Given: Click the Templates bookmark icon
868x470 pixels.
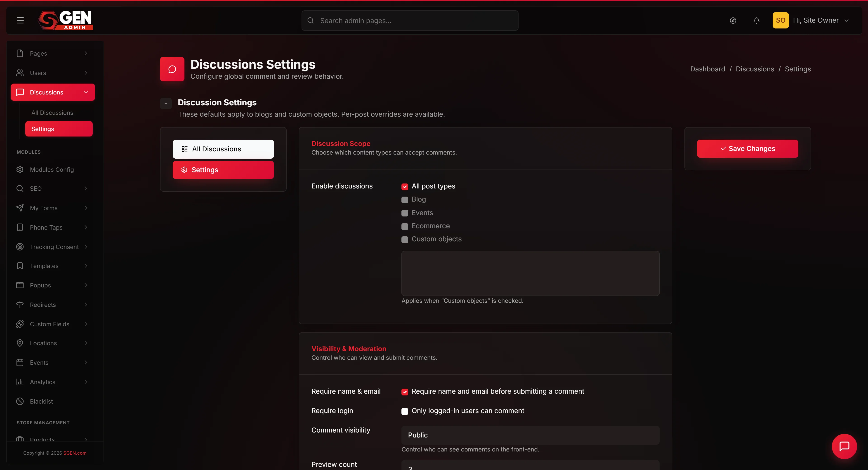Looking at the screenshot, I should 20,266.
